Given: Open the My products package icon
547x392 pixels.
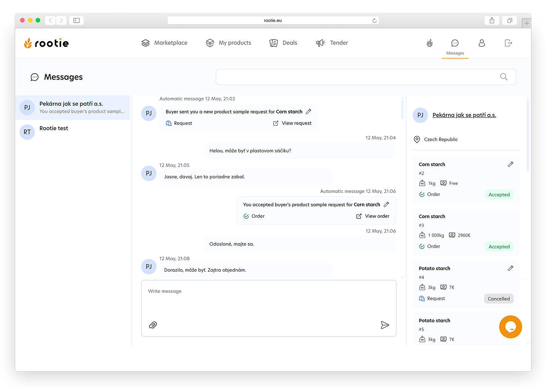Looking at the screenshot, I should (210, 43).
